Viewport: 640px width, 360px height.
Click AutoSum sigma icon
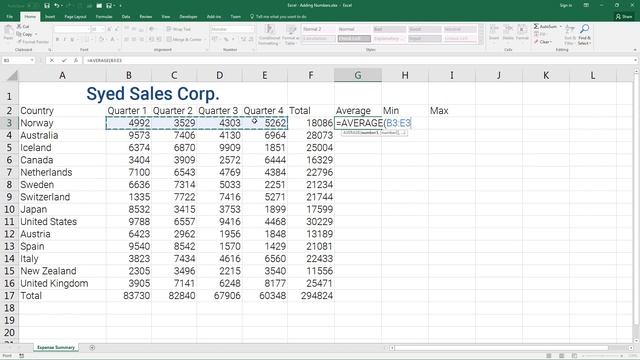[x=536, y=27]
